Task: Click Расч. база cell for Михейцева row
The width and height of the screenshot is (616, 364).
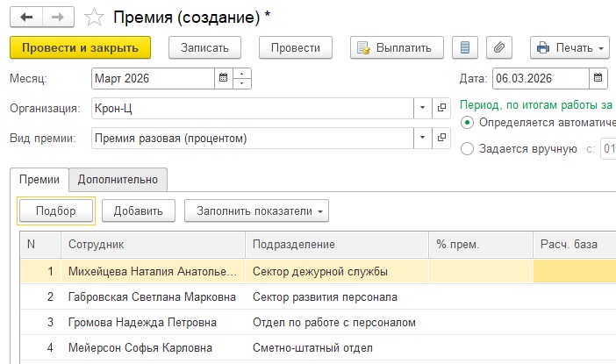Action: tap(575, 271)
